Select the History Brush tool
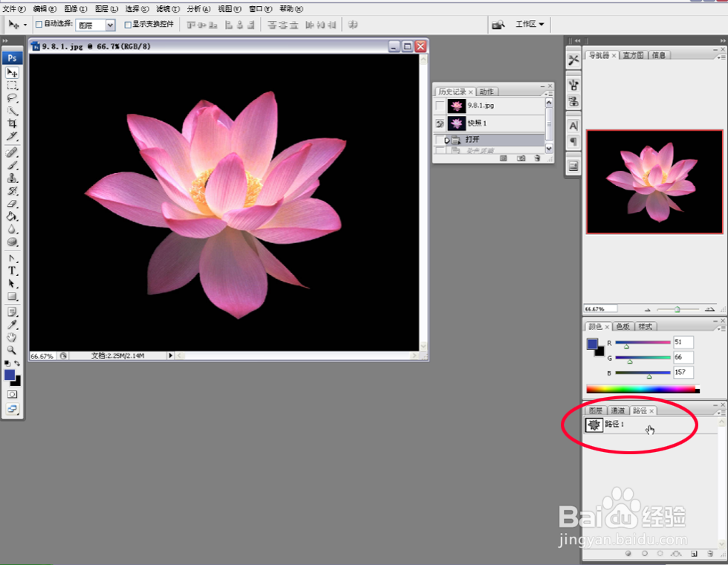This screenshot has width=728, height=565. (x=12, y=191)
